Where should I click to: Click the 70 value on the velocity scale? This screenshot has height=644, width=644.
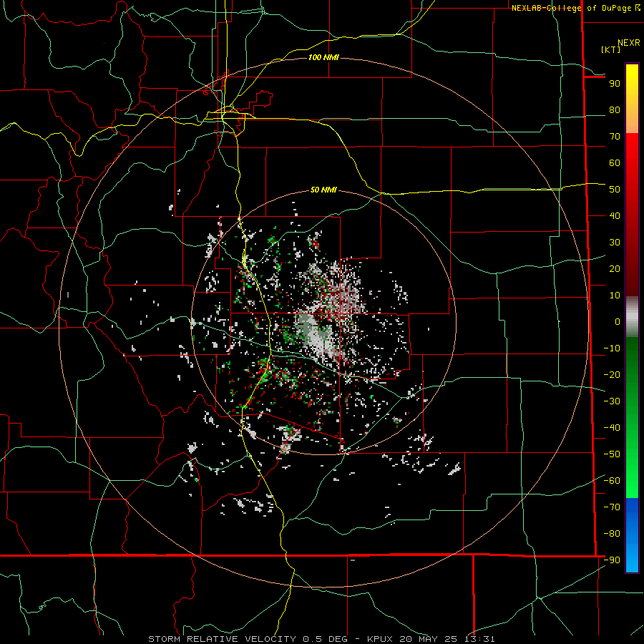click(615, 137)
